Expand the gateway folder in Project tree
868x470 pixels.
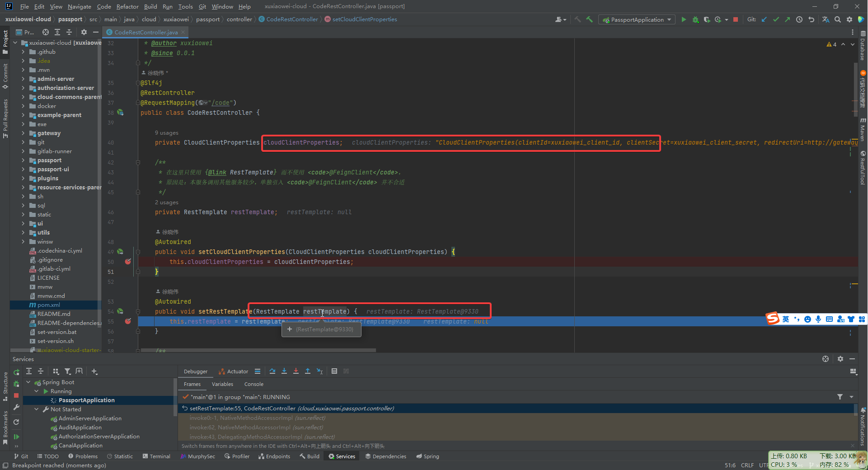(x=23, y=133)
